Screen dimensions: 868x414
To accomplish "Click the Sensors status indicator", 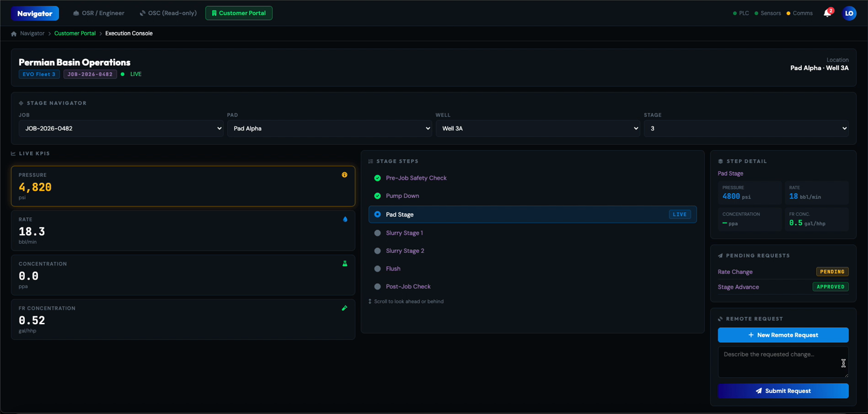I will (768, 13).
